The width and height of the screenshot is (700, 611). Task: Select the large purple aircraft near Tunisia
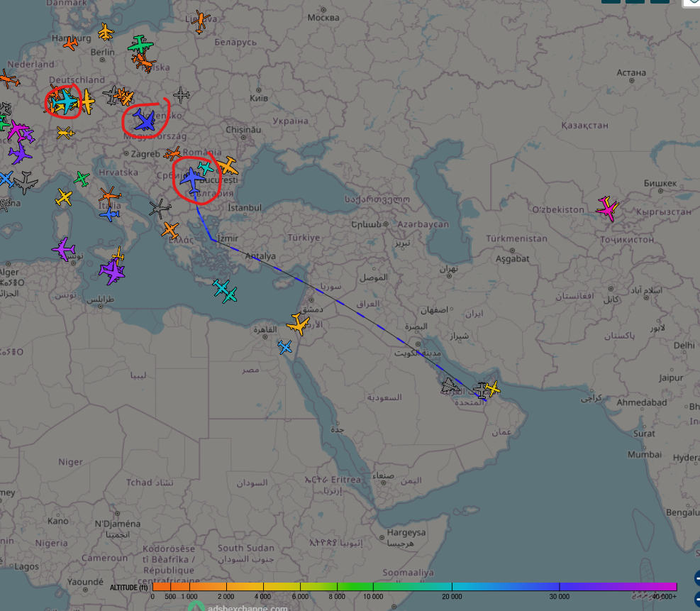pos(111,270)
